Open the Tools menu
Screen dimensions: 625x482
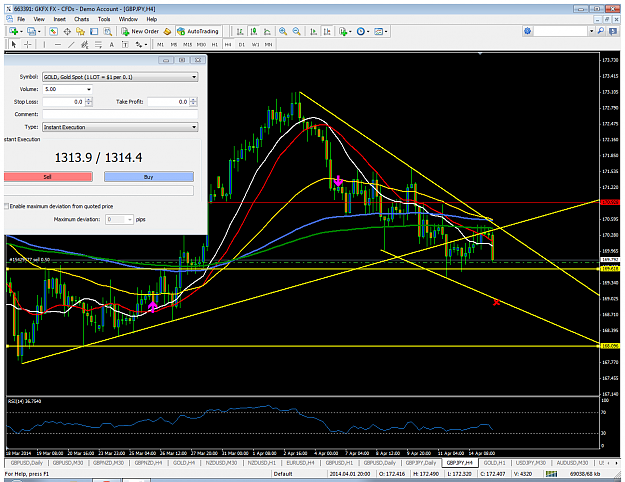tap(104, 19)
